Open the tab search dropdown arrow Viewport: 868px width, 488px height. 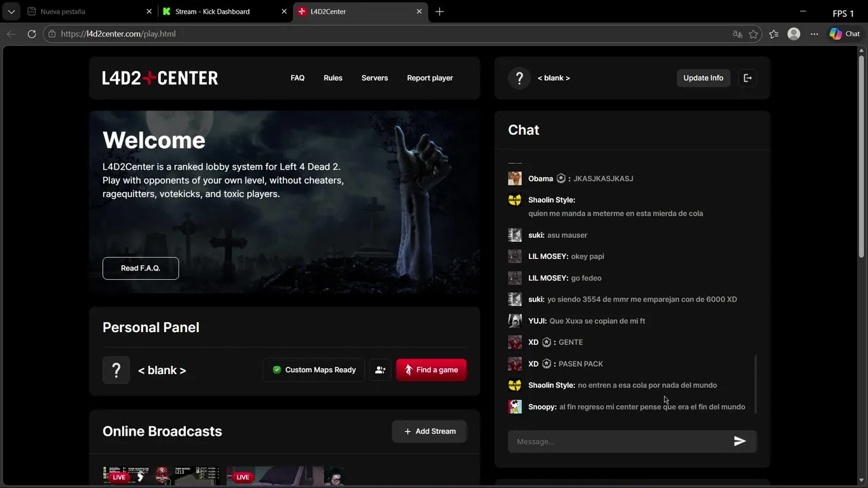11,12
